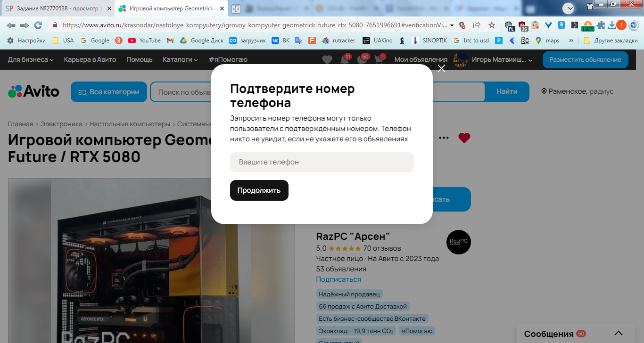Click the share page icon in address bar
Viewport: 644px width, 343px height.
[477, 25]
